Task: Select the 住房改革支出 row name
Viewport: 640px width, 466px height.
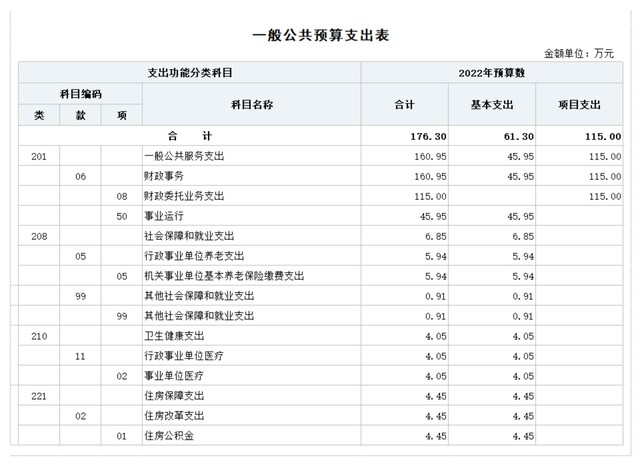Action: [174, 416]
